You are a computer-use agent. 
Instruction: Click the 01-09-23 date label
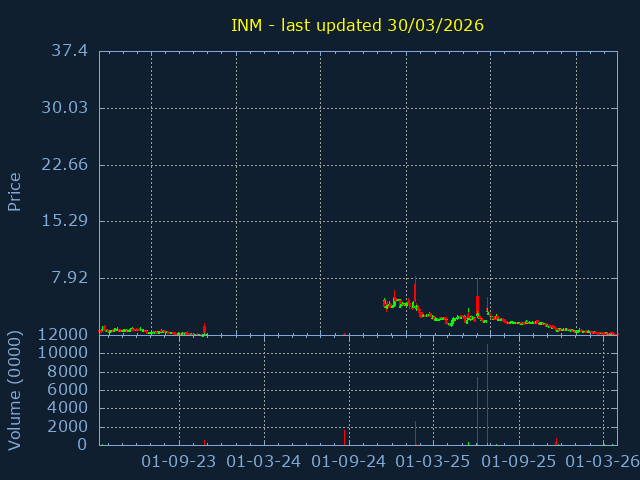[x=179, y=461]
